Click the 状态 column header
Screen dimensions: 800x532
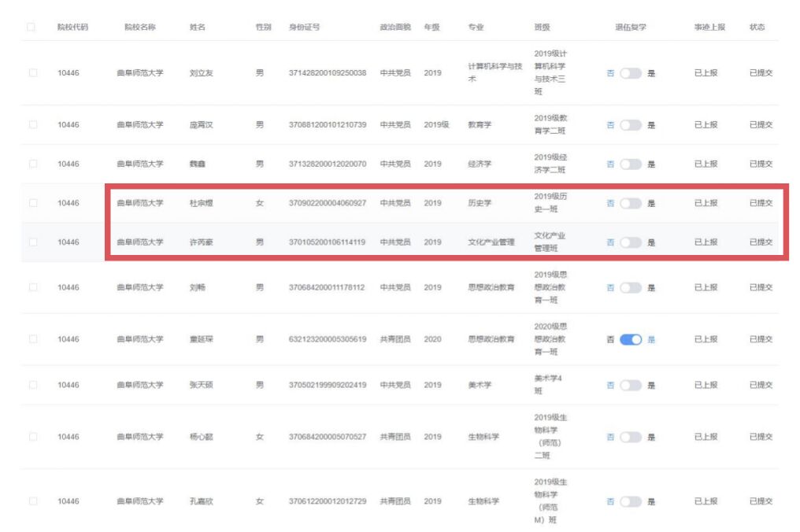pos(757,28)
